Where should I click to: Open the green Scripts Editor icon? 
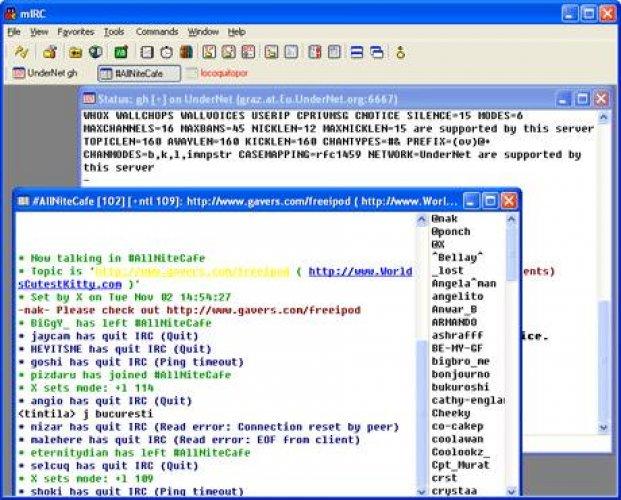(x=120, y=51)
